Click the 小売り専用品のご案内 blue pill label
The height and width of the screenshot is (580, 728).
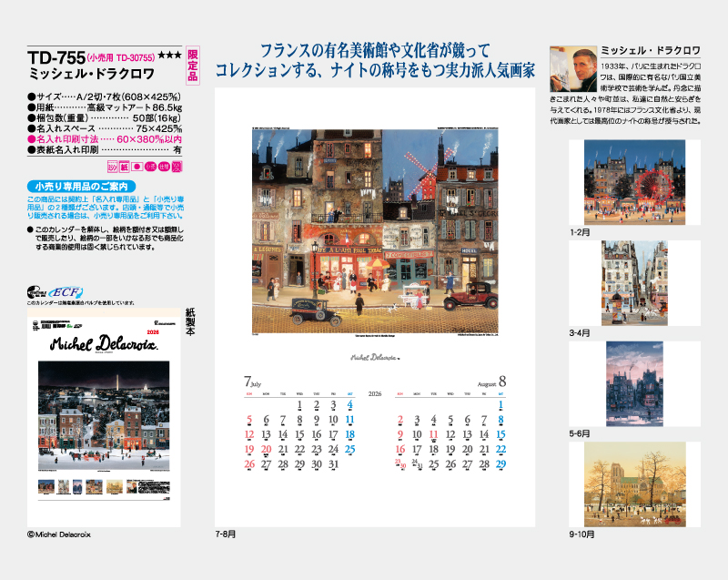point(81,187)
